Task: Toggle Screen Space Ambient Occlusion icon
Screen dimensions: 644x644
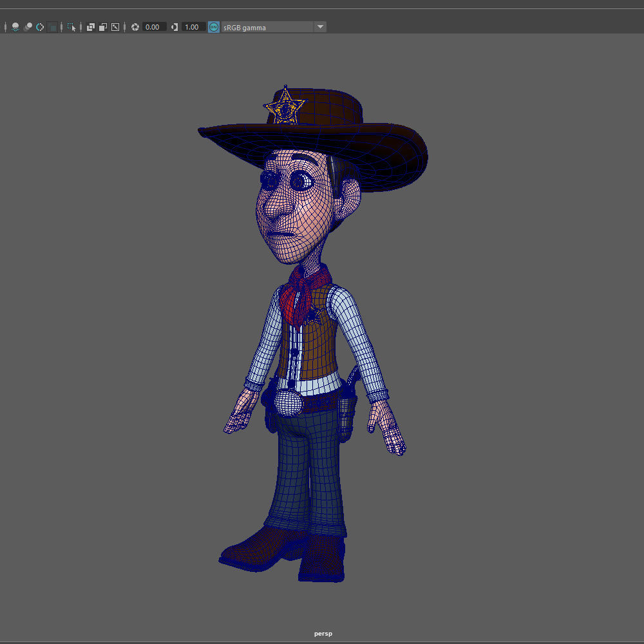Action: [28, 27]
